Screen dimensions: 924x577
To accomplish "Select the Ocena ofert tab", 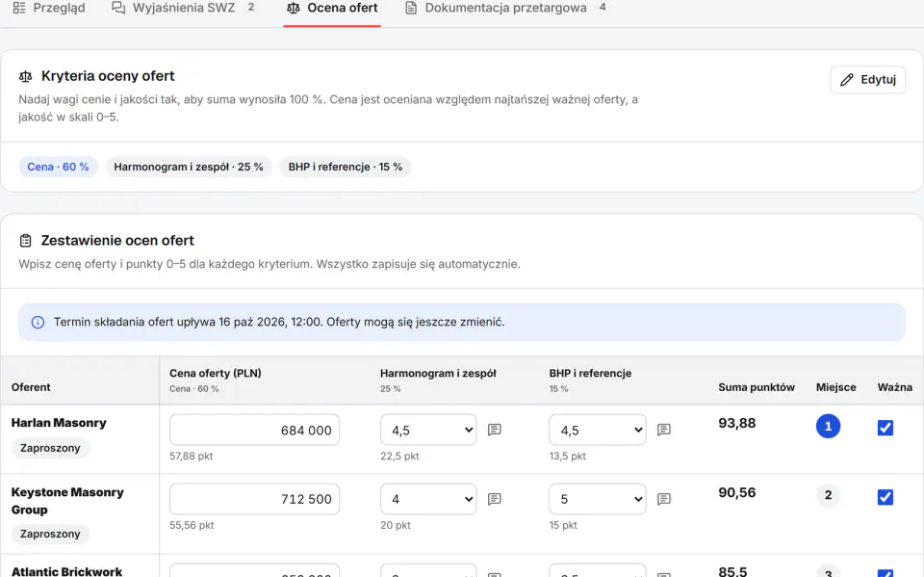I will click(x=332, y=9).
